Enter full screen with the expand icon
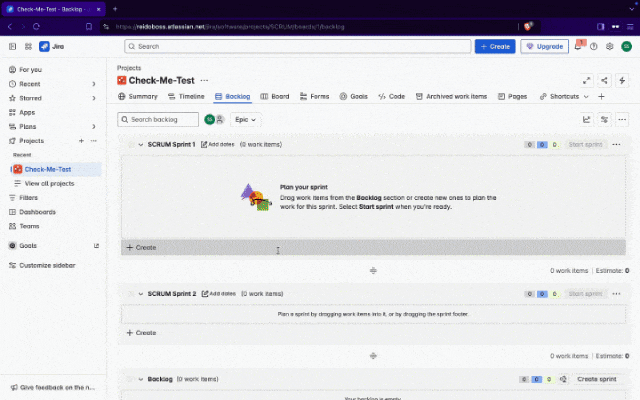This screenshot has height=400, width=640. click(x=587, y=80)
